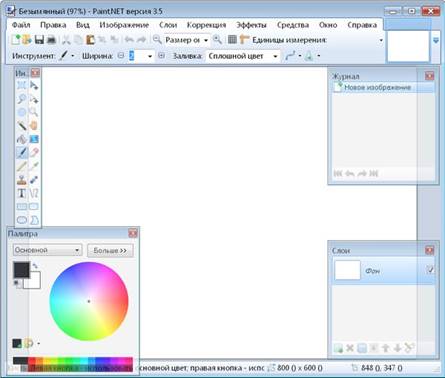Add a new layer in Слои panel
The image size is (445, 378).
[x=338, y=349]
